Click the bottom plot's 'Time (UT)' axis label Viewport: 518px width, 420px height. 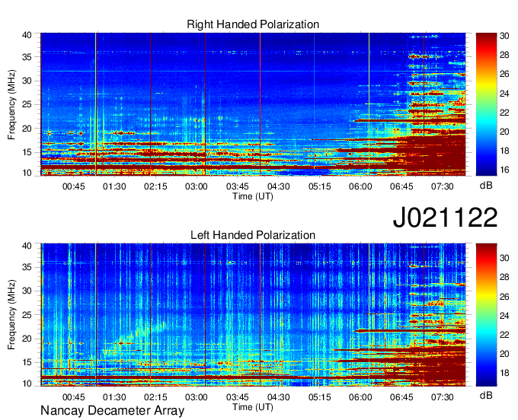(x=253, y=407)
